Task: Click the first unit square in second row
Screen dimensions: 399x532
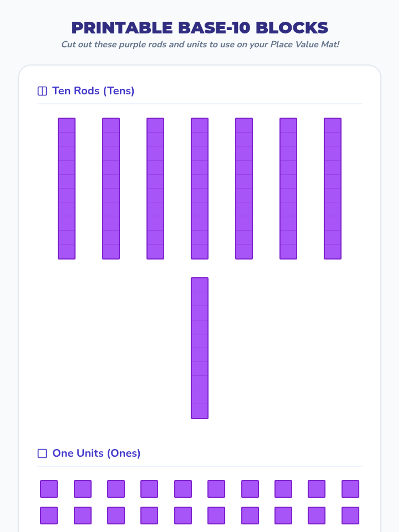Action: pyautogui.click(x=49, y=515)
